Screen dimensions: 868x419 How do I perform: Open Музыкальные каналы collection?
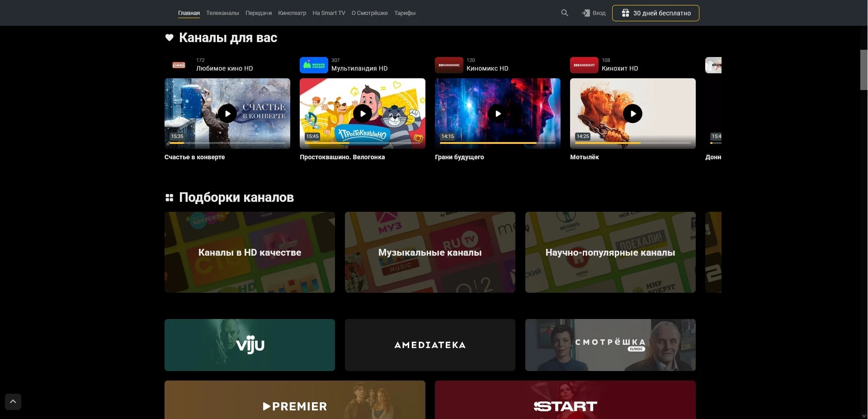click(430, 252)
